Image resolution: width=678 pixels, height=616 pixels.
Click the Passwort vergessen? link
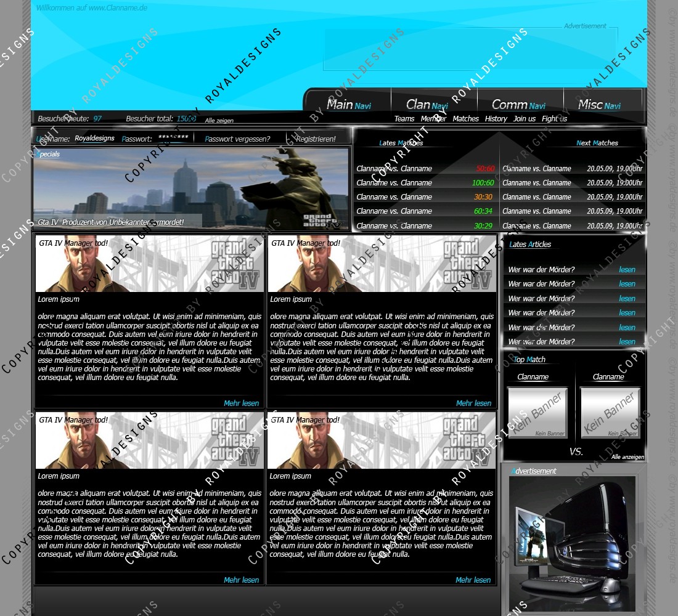tap(238, 139)
